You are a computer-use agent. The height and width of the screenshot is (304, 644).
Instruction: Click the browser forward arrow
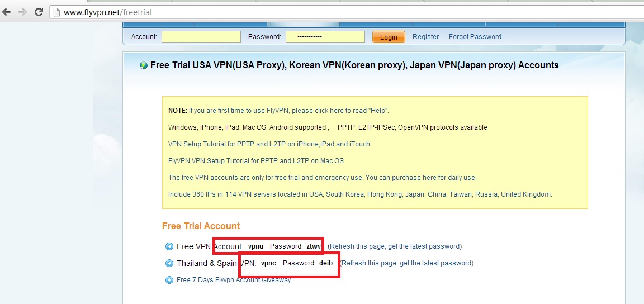click(x=22, y=12)
